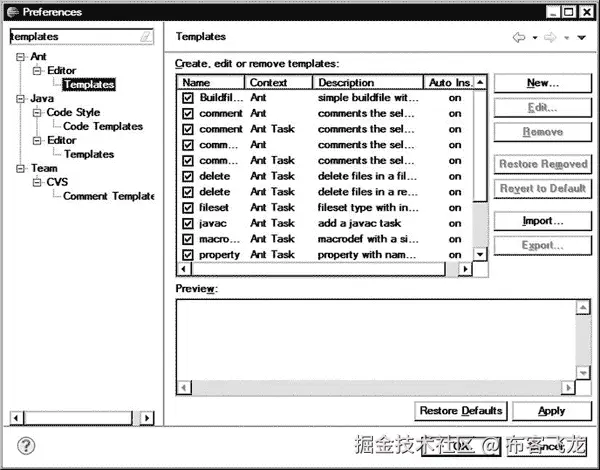Uncheck the property template checkbox
This screenshot has height=470, width=600.
(188, 255)
